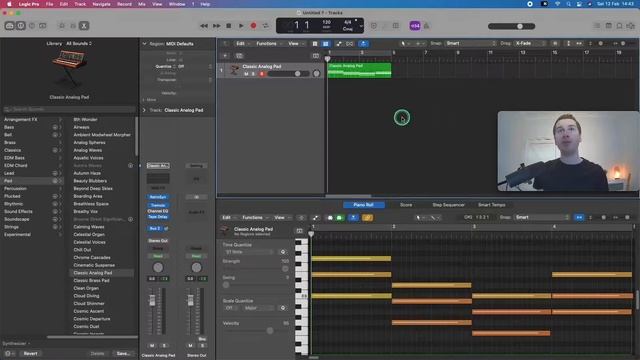Adjust the master volume slider in control bar
Image resolution: width=640 pixels, height=360 pixels.
coord(511,26)
